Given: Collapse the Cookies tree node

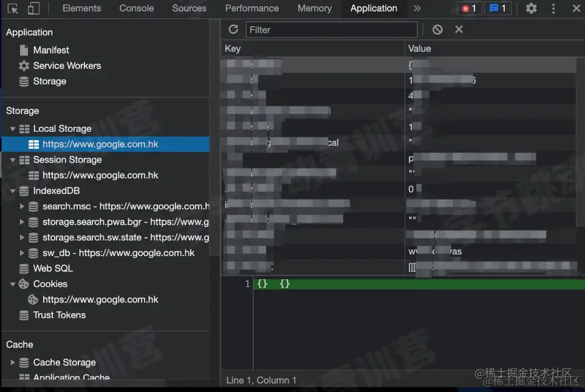Looking at the screenshot, I should click(13, 285).
